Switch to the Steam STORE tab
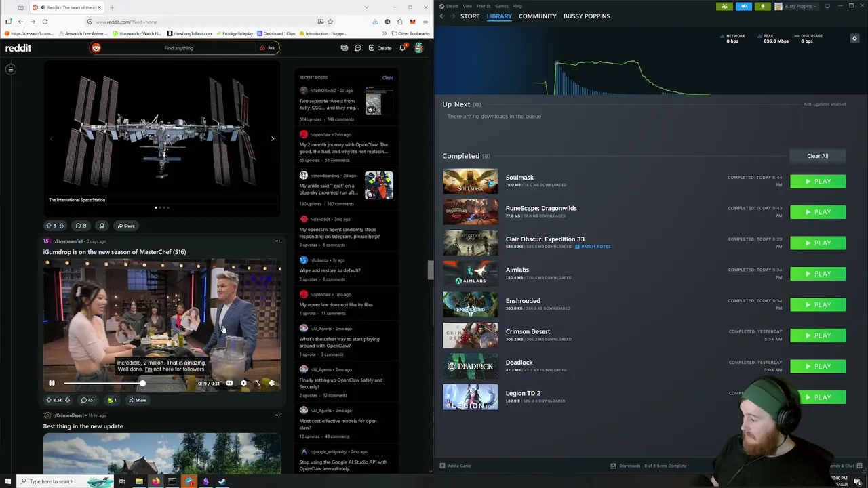868x488 pixels. point(470,16)
